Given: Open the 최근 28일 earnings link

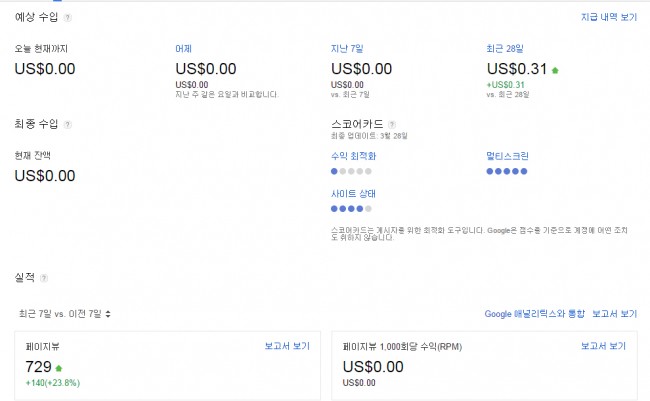Looking at the screenshot, I should (505, 48).
